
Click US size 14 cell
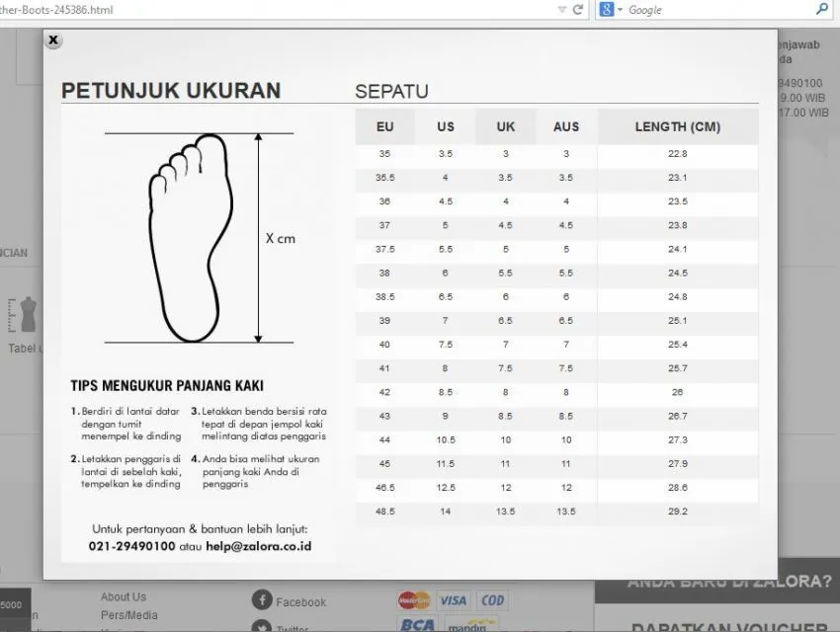(x=445, y=512)
